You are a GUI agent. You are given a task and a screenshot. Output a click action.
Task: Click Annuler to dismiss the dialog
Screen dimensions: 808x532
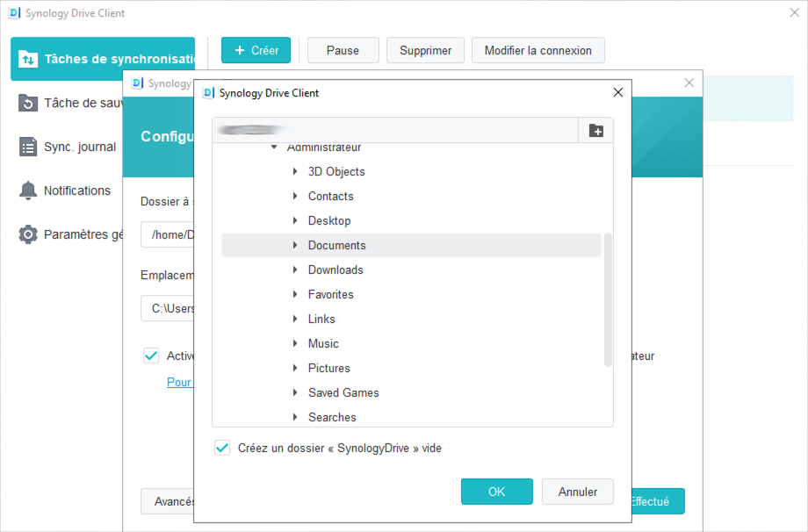[577, 492]
